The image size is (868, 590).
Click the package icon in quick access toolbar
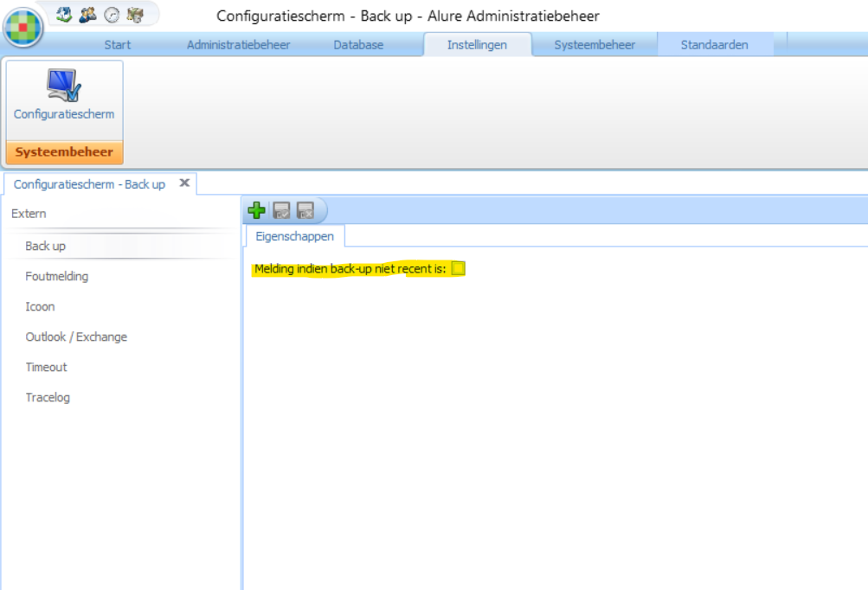(135, 14)
